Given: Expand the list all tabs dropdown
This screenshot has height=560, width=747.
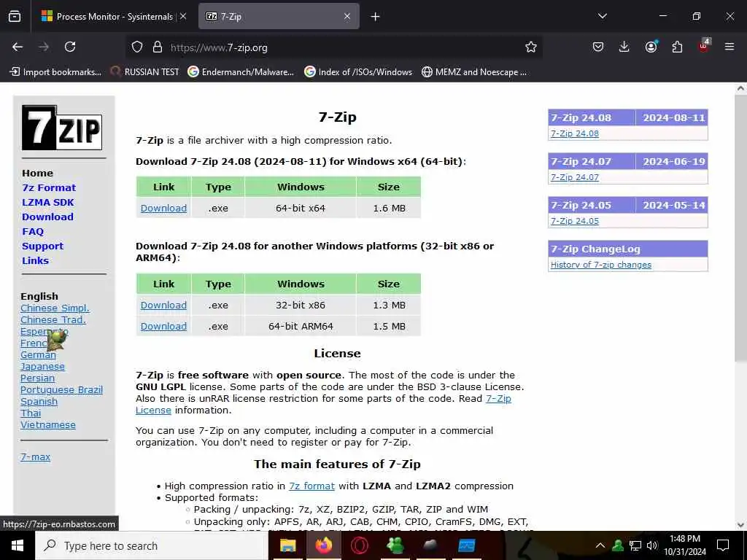Looking at the screenshot, I should click(602, 16).
